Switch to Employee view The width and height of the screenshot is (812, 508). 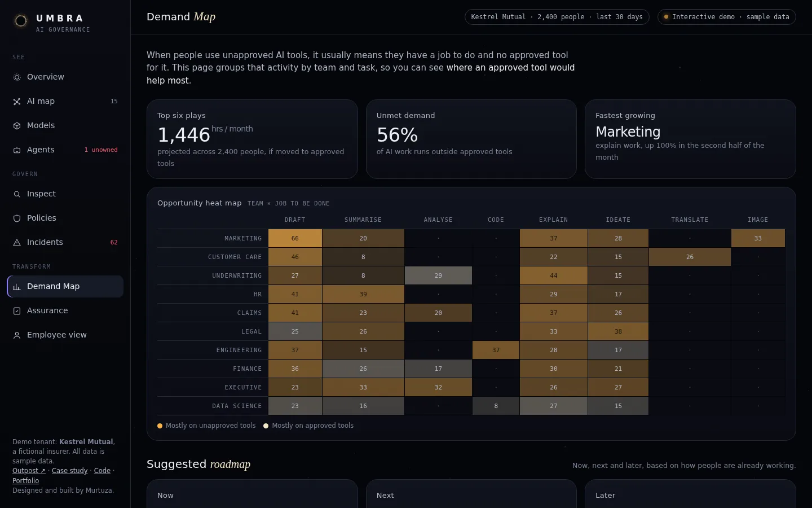[x=65, y=335]
